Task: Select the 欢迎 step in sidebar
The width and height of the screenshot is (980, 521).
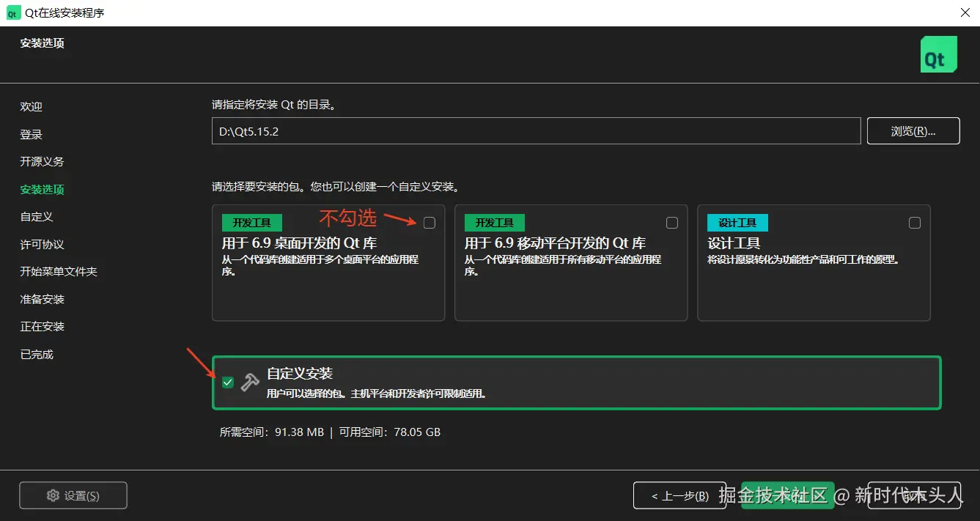Action: point(32,106)
